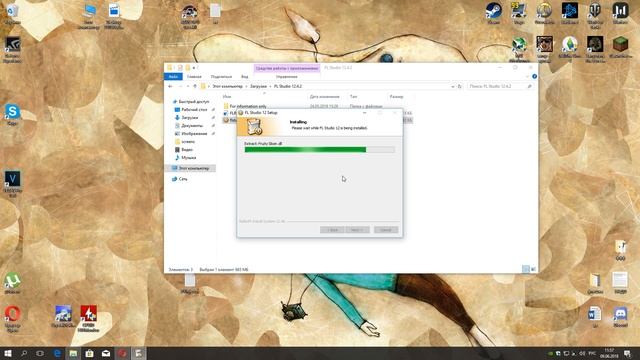The image size is (640, 360).
Task: Open Task View in the taskbar
Action: [x=40, y=353]
